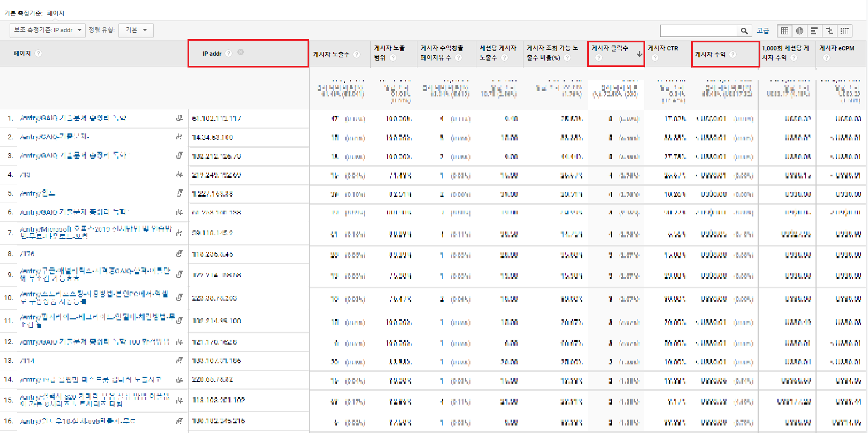Sort by the 게시자 노출수 column
This screenshot has height=433, width=868.
click(331, 54)
